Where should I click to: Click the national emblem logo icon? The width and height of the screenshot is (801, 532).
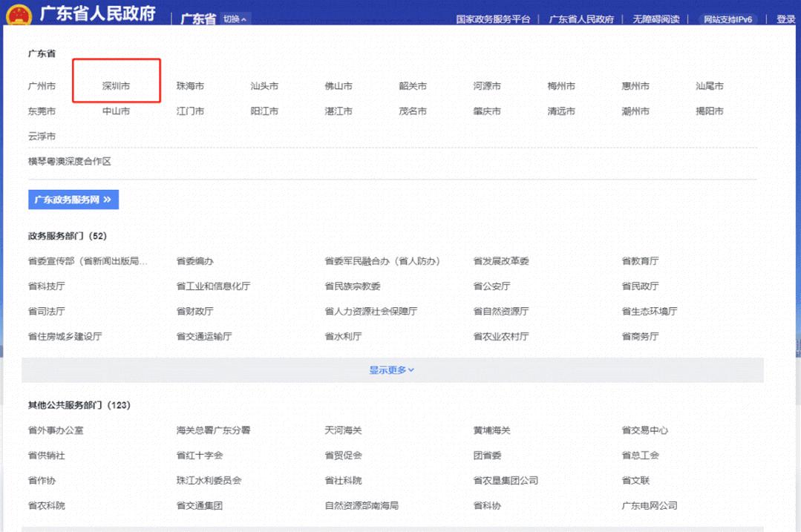[x=19, y=15]
